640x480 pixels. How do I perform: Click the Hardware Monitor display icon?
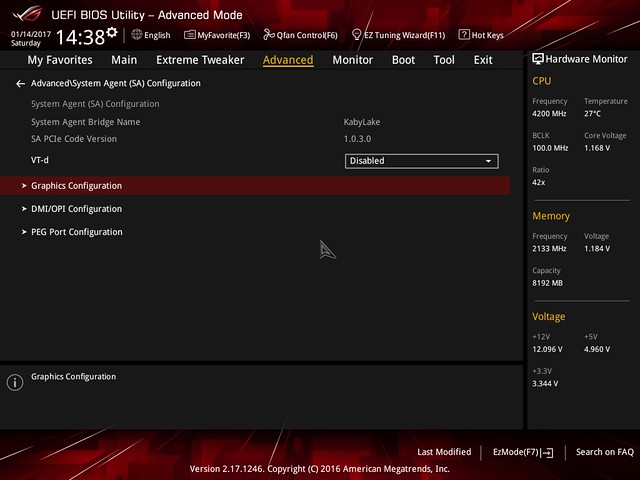(x=539, y=60)
